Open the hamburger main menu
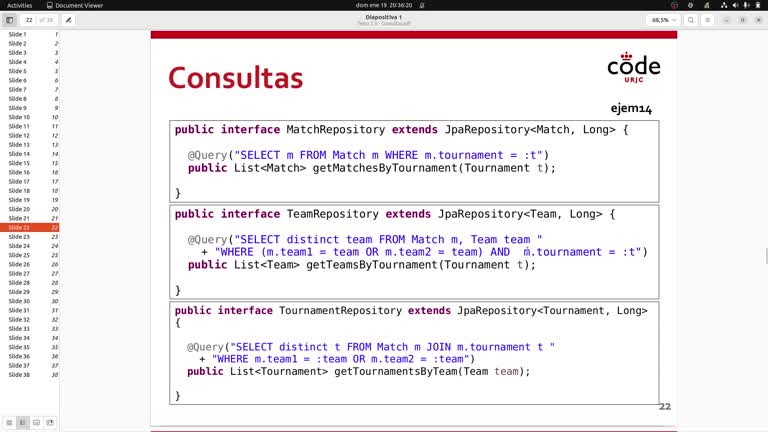768x432 pixels. [707, 20]
